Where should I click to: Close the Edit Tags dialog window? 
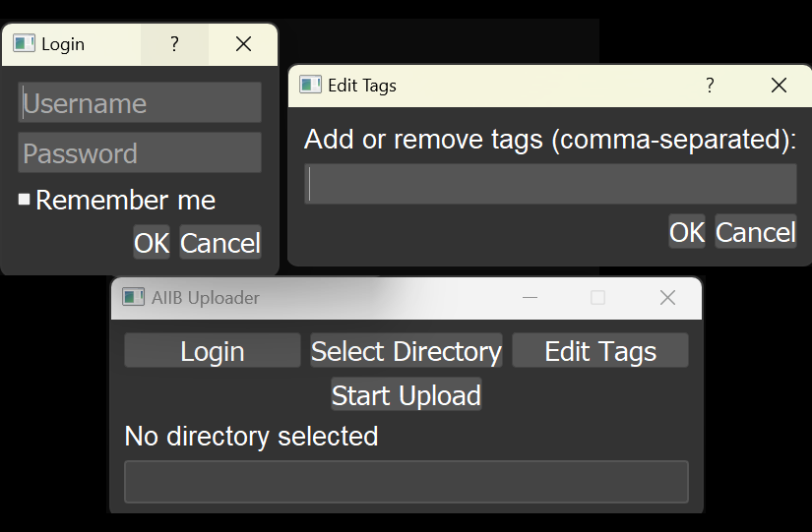click(779, 86)
